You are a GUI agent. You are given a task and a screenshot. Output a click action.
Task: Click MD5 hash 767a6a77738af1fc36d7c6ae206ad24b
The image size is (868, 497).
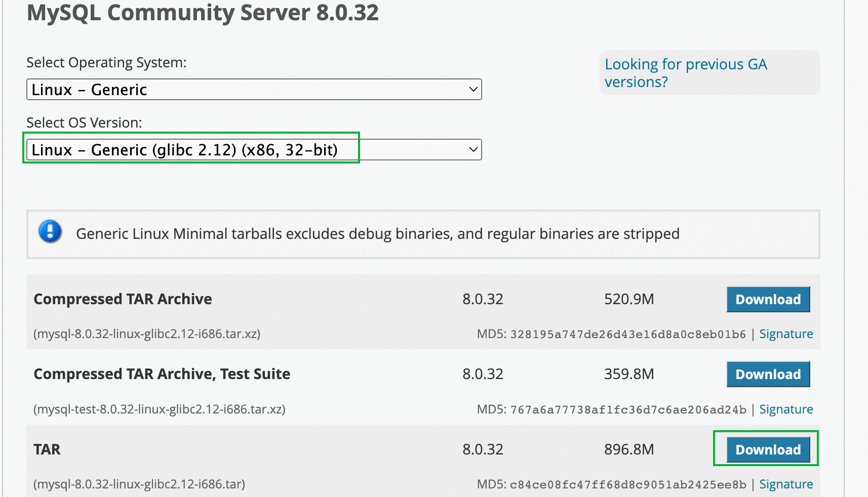coord(628,409)
